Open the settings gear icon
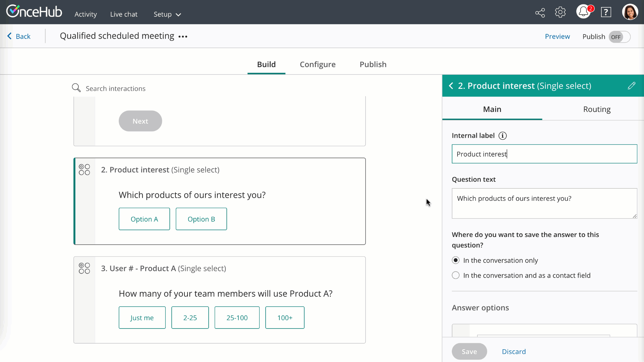 click(560, 12)
